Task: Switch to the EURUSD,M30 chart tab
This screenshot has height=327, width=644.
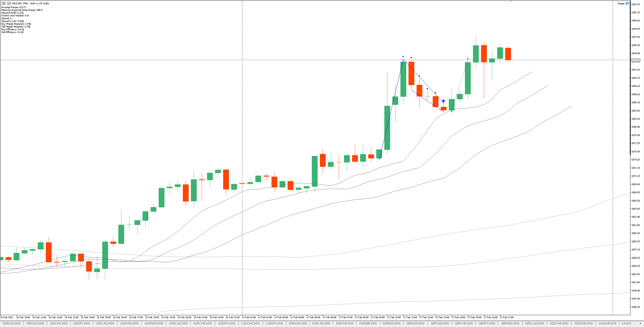Action: (x=12, y=323)
